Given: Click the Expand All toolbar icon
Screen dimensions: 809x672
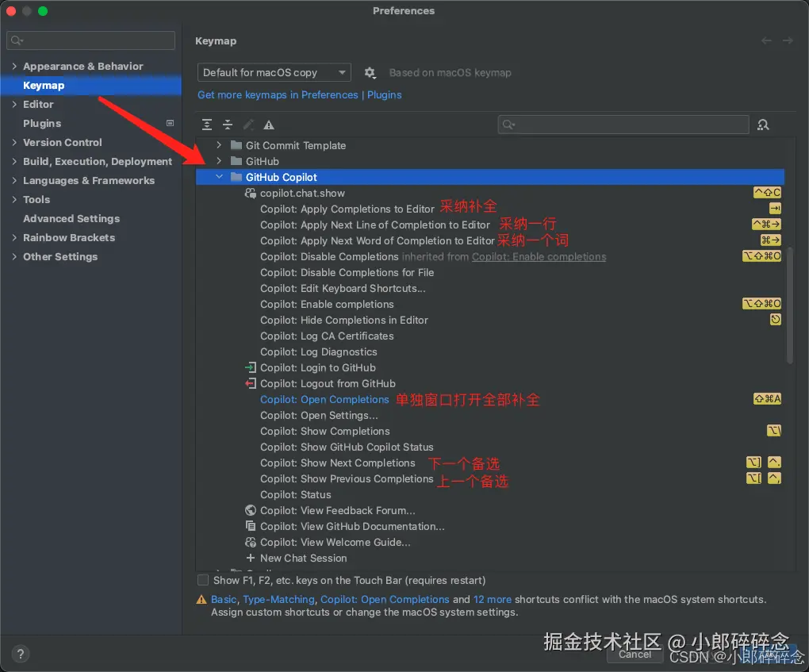Looking at the screenshot, I should pyautogui.click(x=207, y=125).
